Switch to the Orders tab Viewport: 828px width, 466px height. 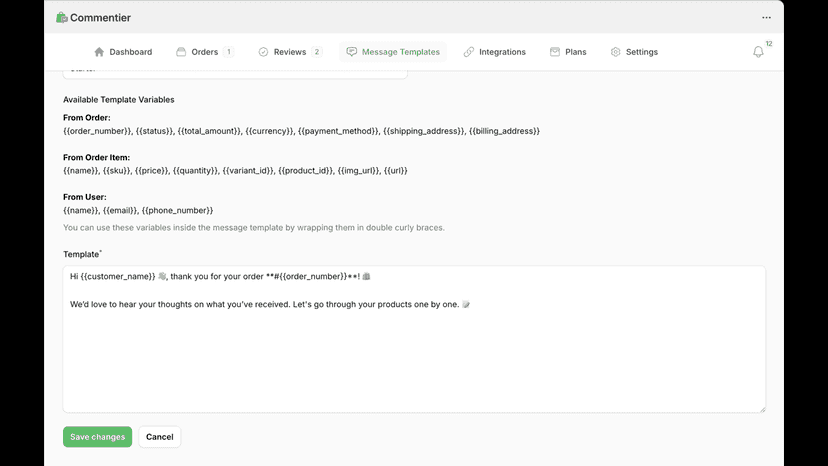point(205,52)
